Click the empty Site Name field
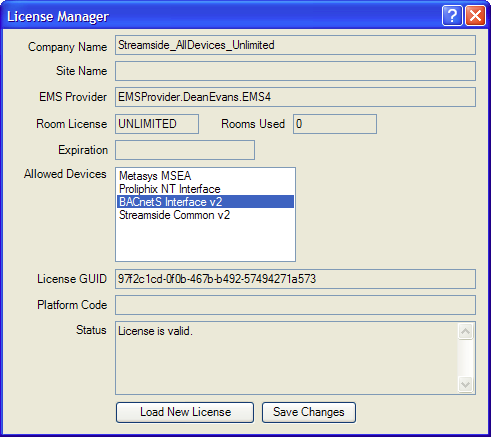491x437 pixels. [x=295, y=71]
